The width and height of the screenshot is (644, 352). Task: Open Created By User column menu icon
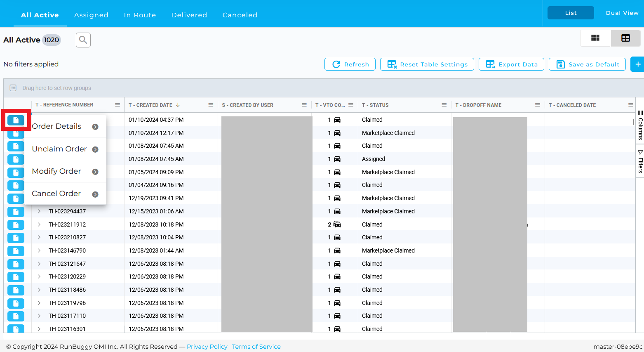[x=304, y=105]
